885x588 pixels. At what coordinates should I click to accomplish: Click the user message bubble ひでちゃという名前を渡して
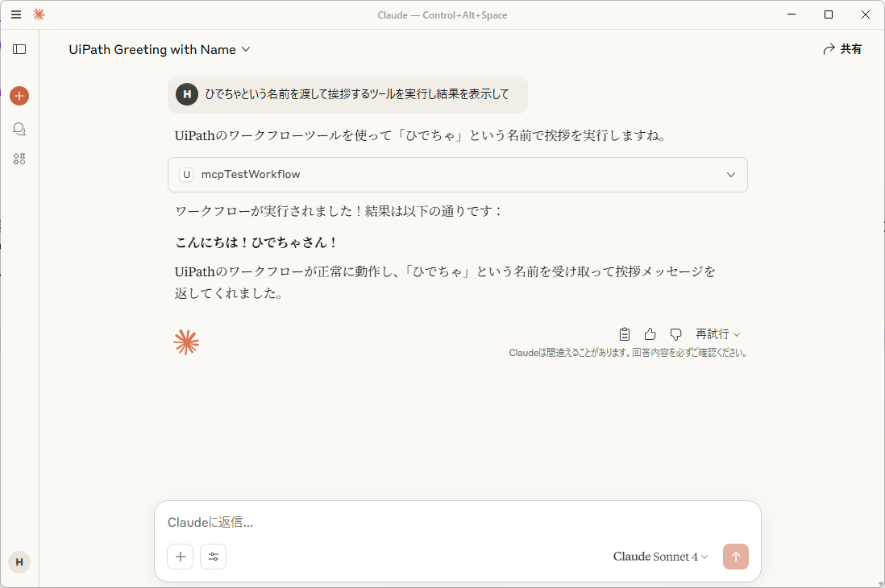tap(347, 94)
